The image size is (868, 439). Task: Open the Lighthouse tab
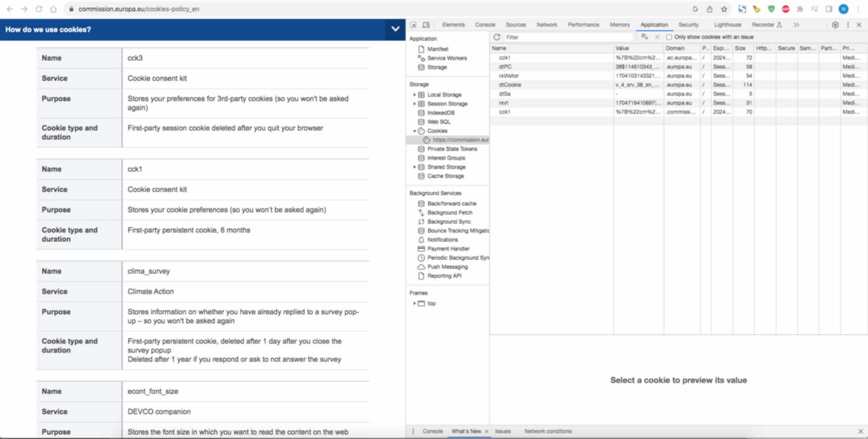(x=728, y=25)
